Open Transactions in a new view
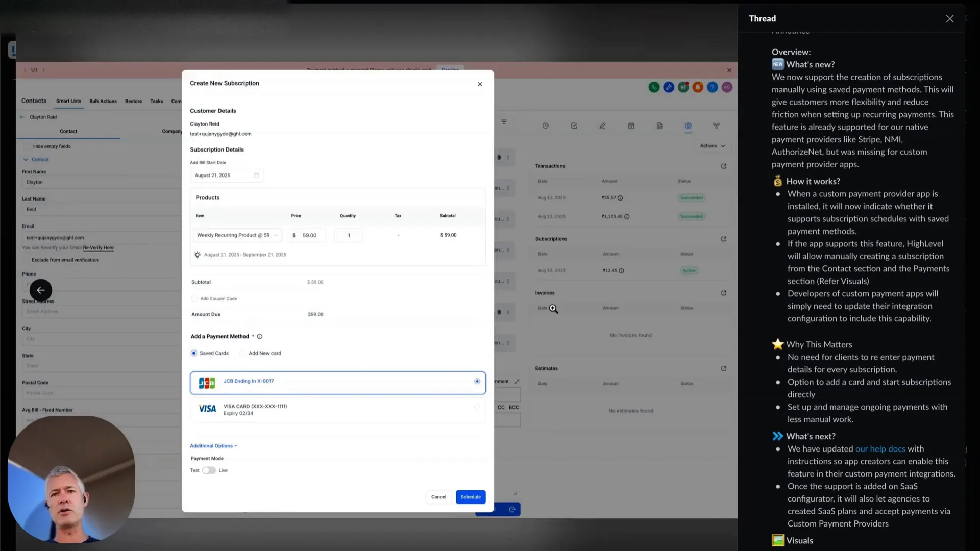The height and width of the screenshot is (551, 980). point(724,166)
